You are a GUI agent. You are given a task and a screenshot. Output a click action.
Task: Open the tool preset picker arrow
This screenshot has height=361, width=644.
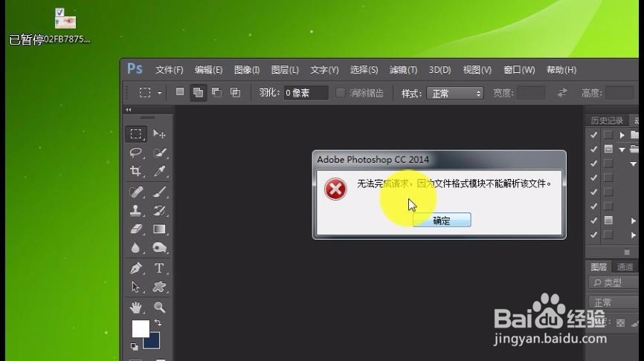pyautogui.click(x=160, y=93)
